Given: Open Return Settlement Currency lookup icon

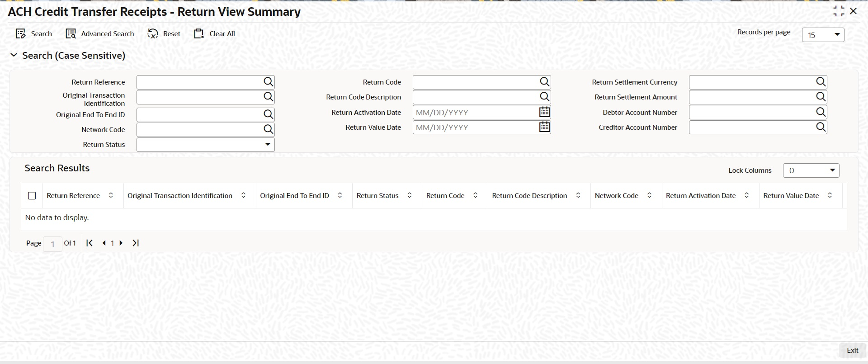Looking at the screenshot, I should click(x=821, y=82).
